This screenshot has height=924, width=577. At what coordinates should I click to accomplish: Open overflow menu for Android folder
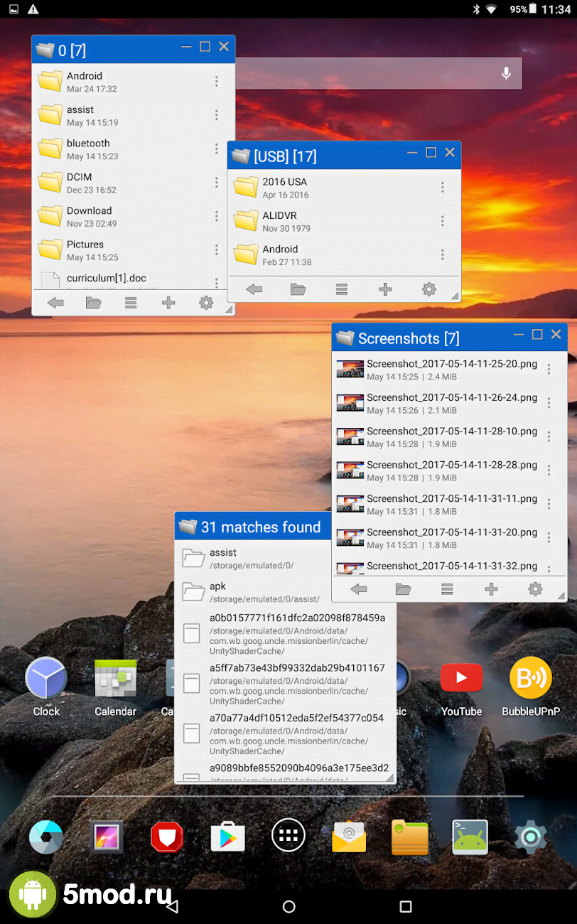point(217,82)
